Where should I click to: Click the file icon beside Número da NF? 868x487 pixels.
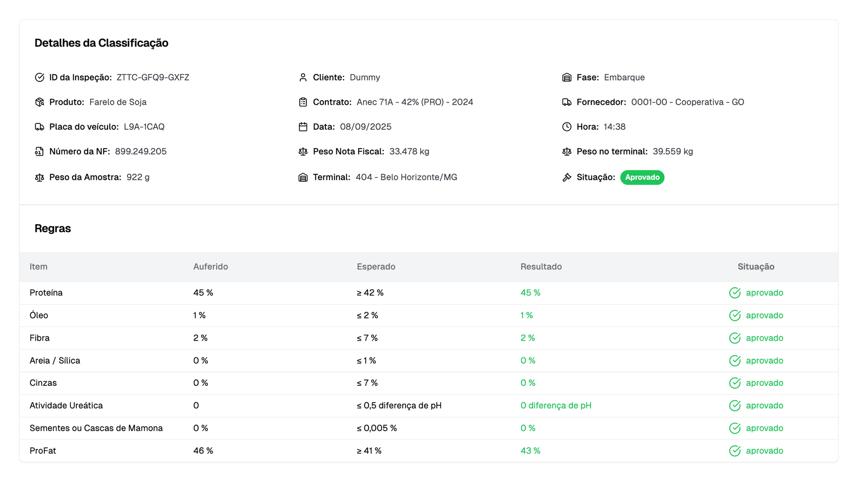click(x=39, y=151)
